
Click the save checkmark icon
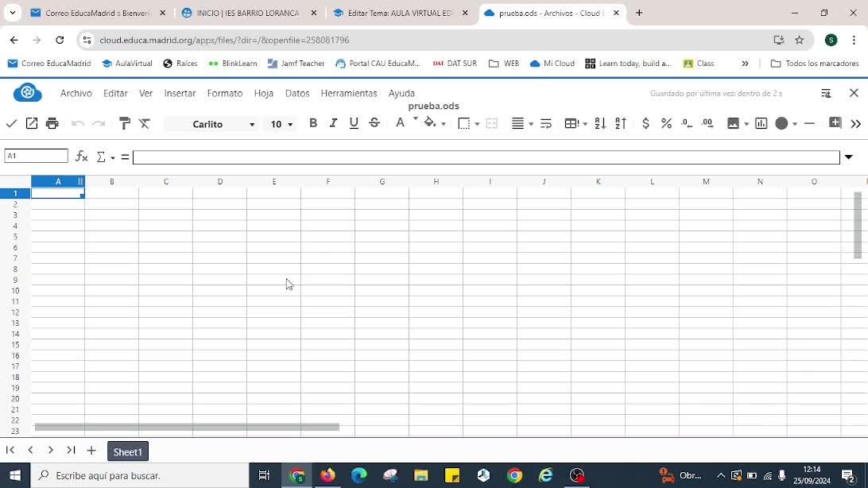(x=11, y=123)
